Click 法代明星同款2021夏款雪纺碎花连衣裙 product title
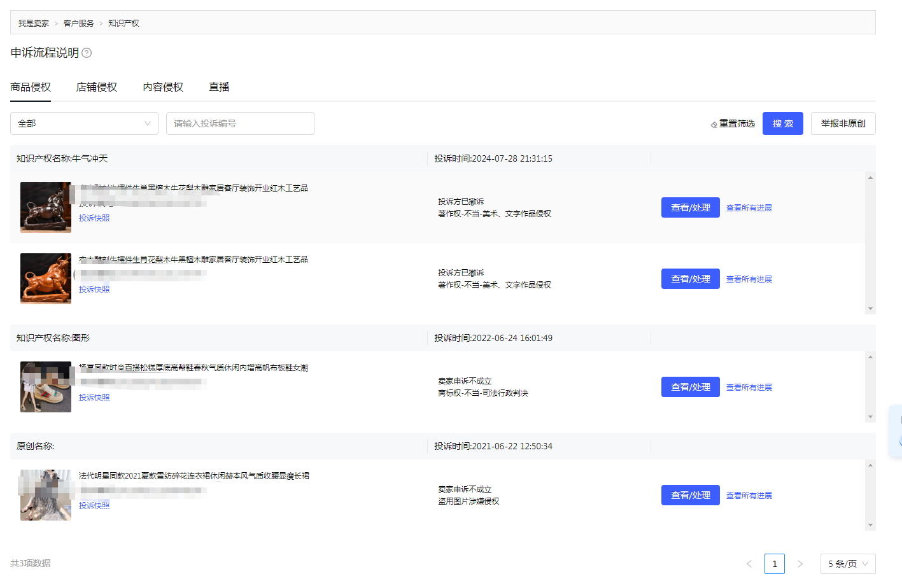 pyautogui.click(x=194, y=476)
